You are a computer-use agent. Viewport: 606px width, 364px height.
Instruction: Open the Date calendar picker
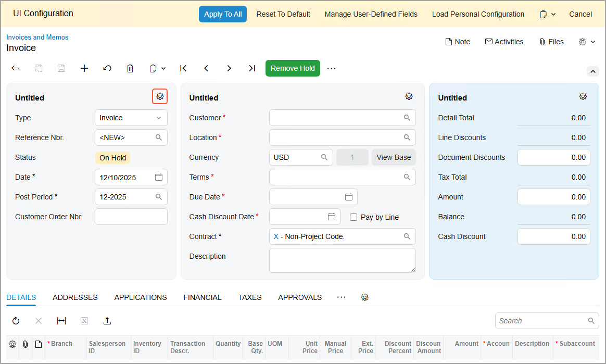pyautogui.click(x=158, y=178)
